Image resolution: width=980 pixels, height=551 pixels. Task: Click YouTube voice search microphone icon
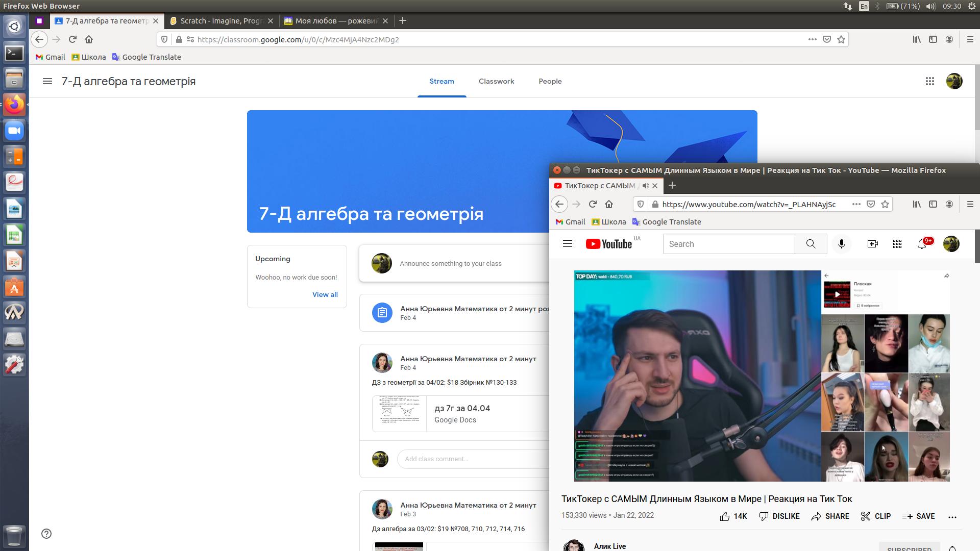click(842, 244)
